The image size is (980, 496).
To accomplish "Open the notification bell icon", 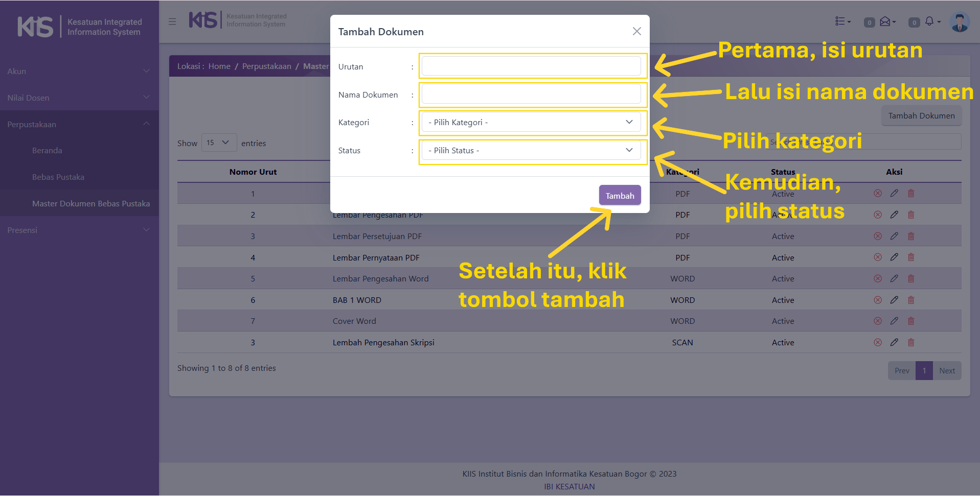I will (929, 21).
